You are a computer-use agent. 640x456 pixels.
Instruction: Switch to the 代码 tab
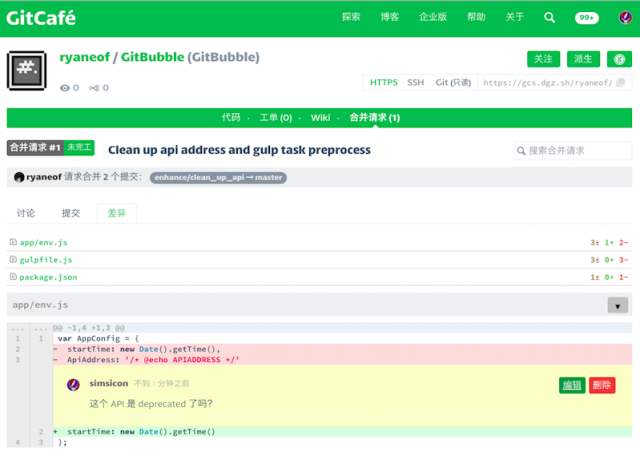tap(231, 118)
